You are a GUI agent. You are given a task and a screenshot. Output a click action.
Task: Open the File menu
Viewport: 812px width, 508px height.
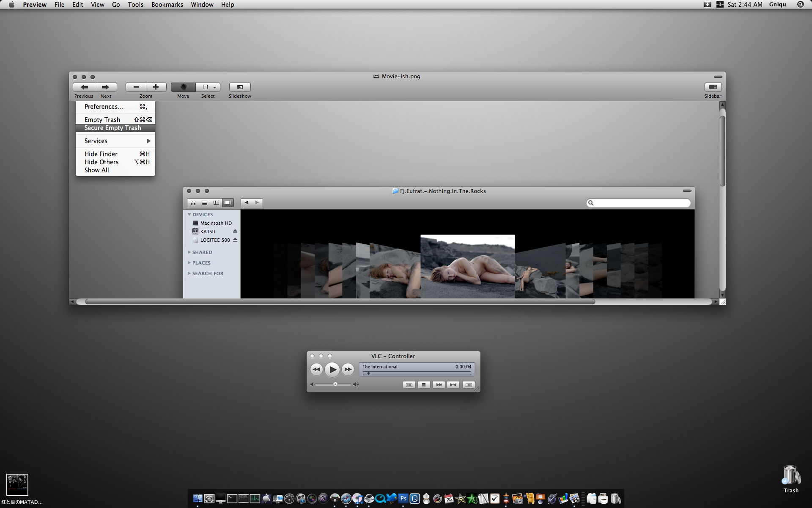pyautogui.click(x=59, y=5)
